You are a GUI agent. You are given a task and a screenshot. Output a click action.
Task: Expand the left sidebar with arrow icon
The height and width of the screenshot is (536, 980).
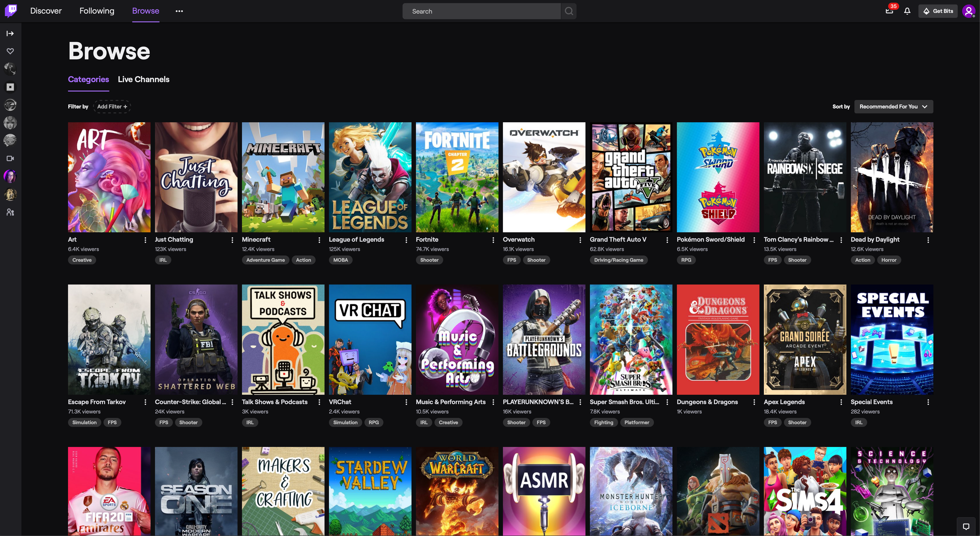pyautogui.click(x=10, y=33)
